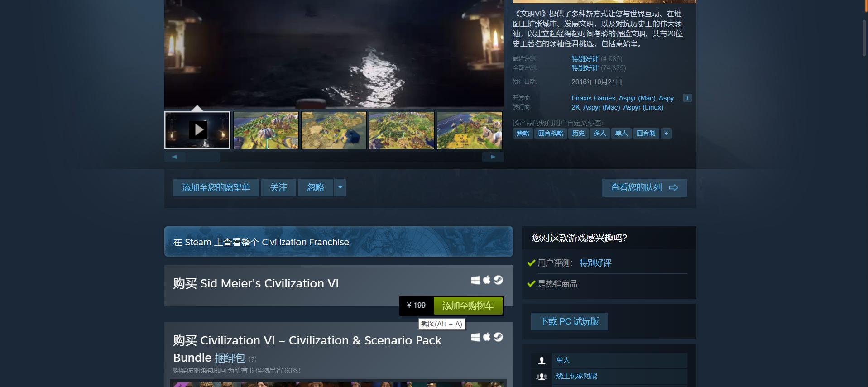Click the right arrow of thumbnail strip
This screenshot has height=387, width=868.
pos(493,157)
